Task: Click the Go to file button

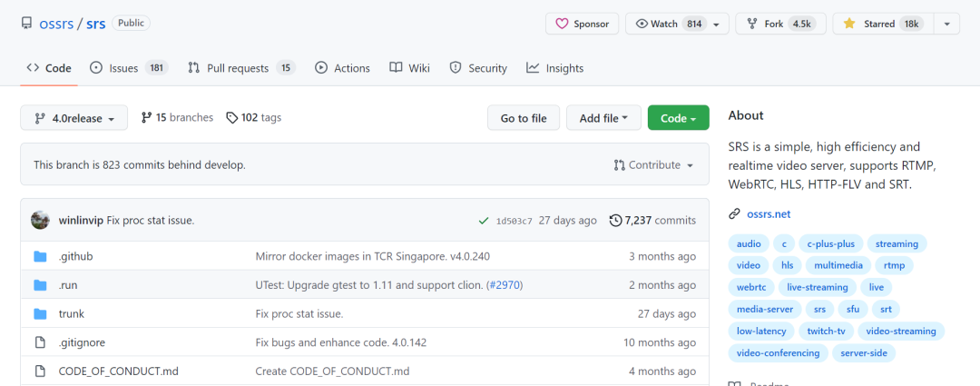Action: click(524, 118)
